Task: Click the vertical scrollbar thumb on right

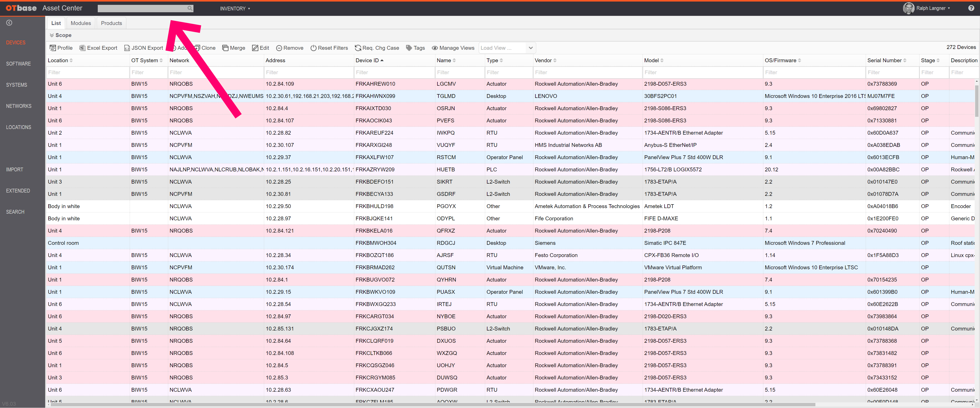Action: [977, 101]
